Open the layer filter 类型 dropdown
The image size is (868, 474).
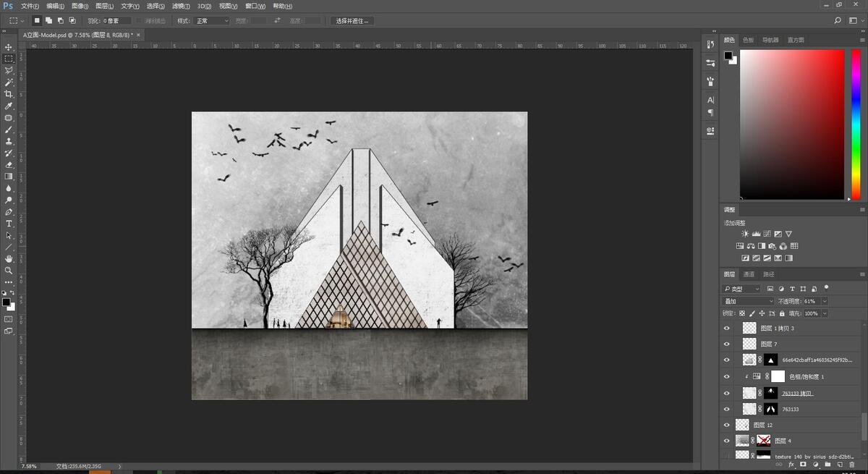click(x=741, y=289)
